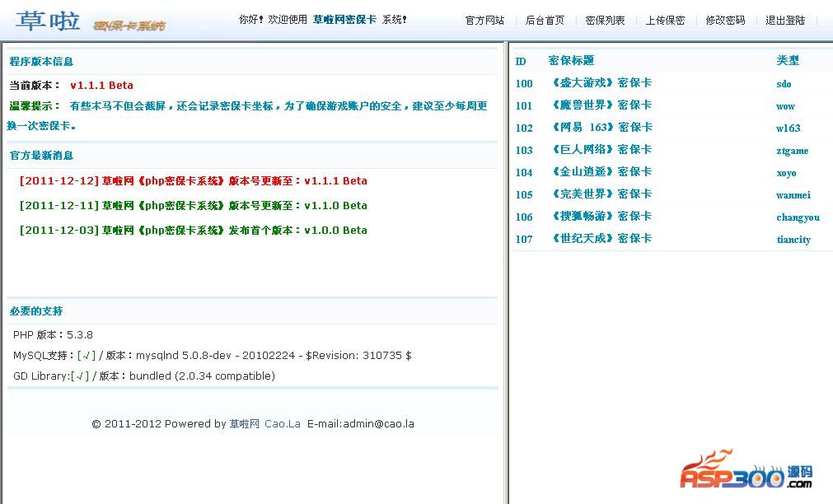Click the wanmei type value

pos(793,195)
